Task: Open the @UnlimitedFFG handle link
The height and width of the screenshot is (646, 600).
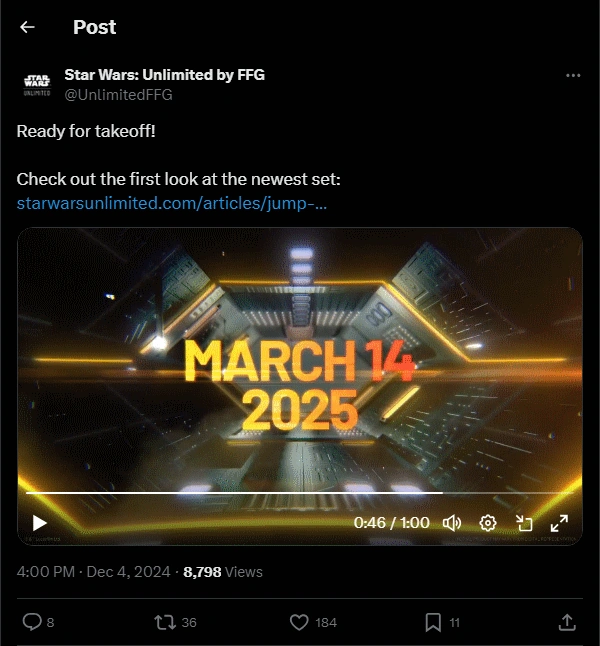Action: [x=118, y=94]
